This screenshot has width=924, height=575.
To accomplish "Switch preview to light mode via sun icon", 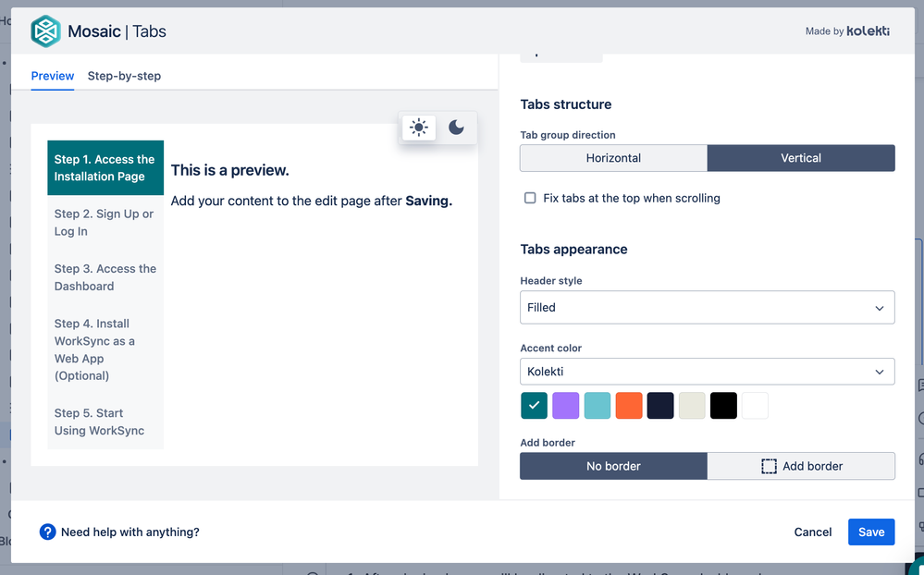I will tap(418, 127).
